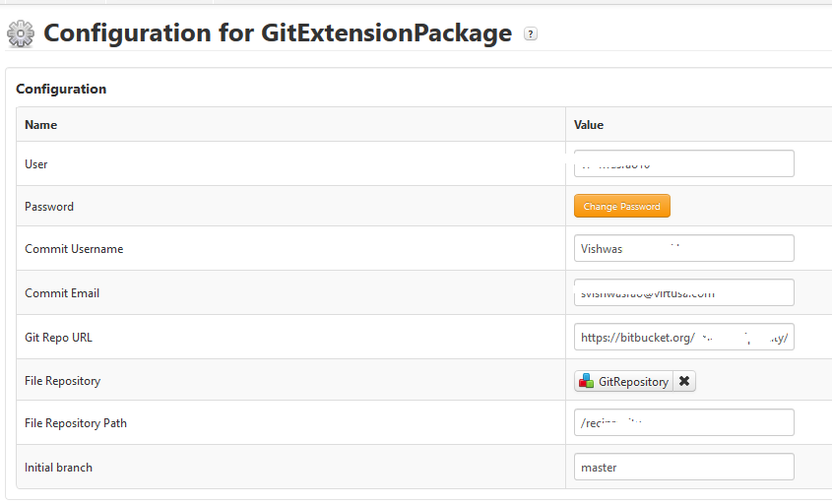This screenshot has width=832, height=504.
Task: Click the Password row label
Action: click(49, 207)
